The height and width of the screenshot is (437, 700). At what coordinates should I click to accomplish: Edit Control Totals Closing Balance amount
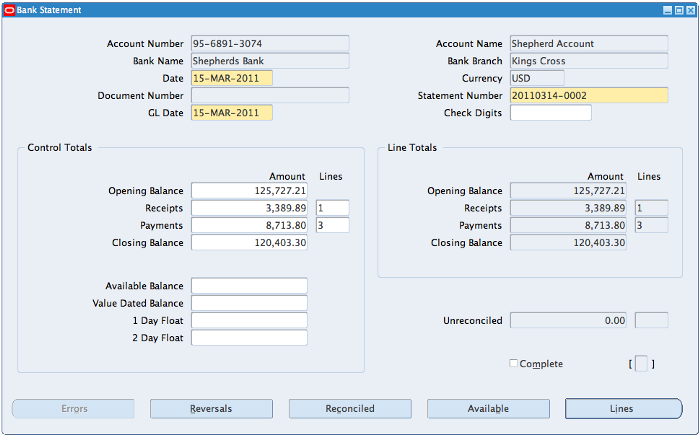(249, 243)
